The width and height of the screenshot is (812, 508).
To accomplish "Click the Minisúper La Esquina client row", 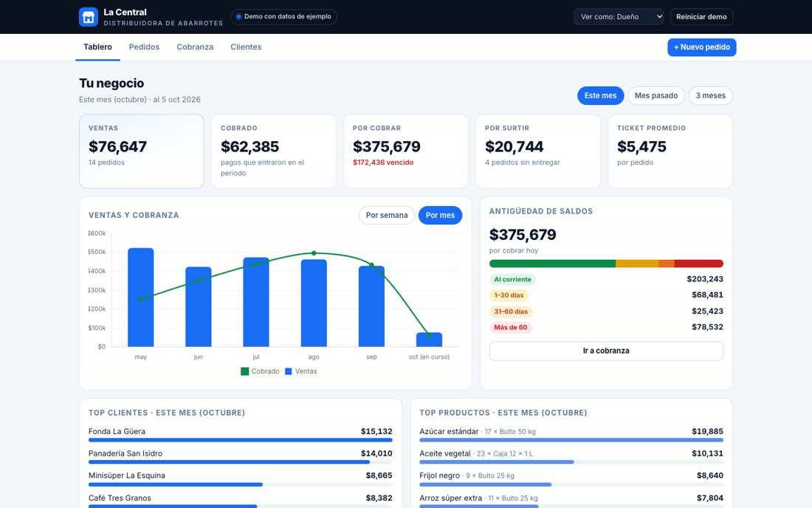I will [241, 479].
